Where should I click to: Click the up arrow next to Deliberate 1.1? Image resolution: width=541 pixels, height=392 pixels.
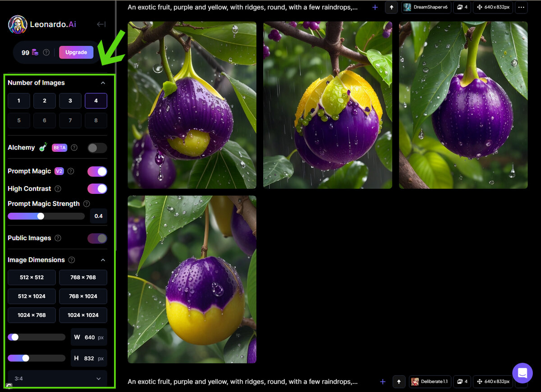click(399, 382)
